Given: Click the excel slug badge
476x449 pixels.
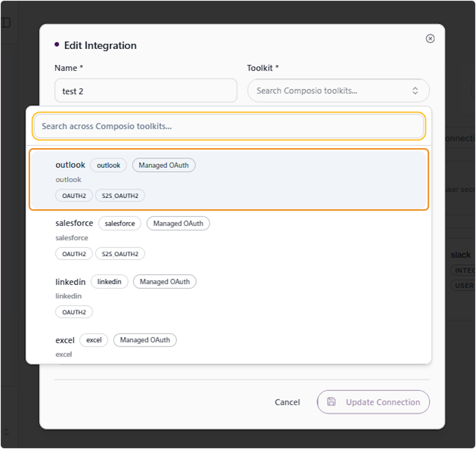Looking at the screenshot, I should 94,340.
